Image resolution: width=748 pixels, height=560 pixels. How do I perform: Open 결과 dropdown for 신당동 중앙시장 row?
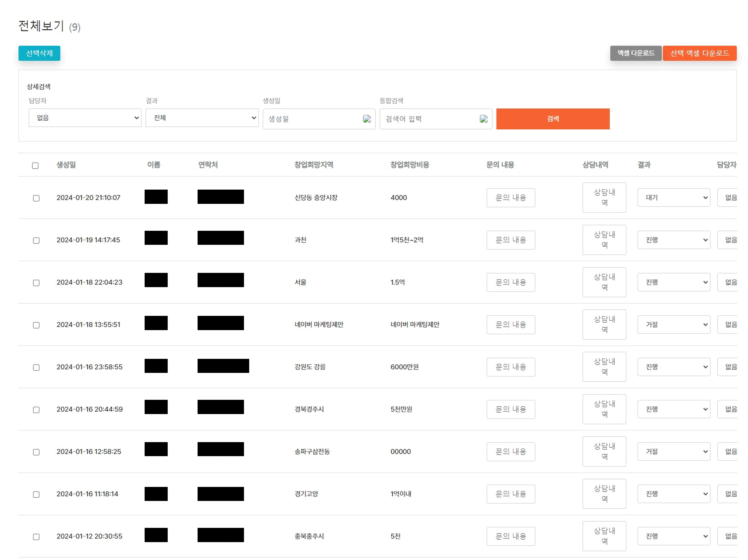[x=674, y=198]
